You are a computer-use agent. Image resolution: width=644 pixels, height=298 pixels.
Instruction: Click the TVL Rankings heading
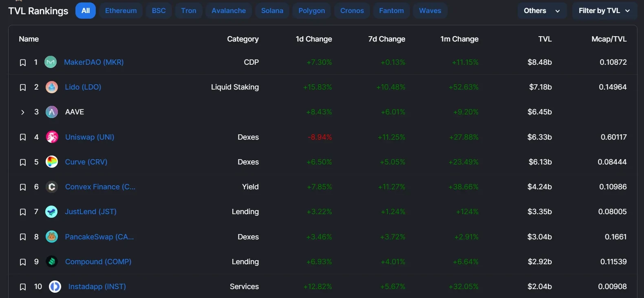[x=38, y=11]
